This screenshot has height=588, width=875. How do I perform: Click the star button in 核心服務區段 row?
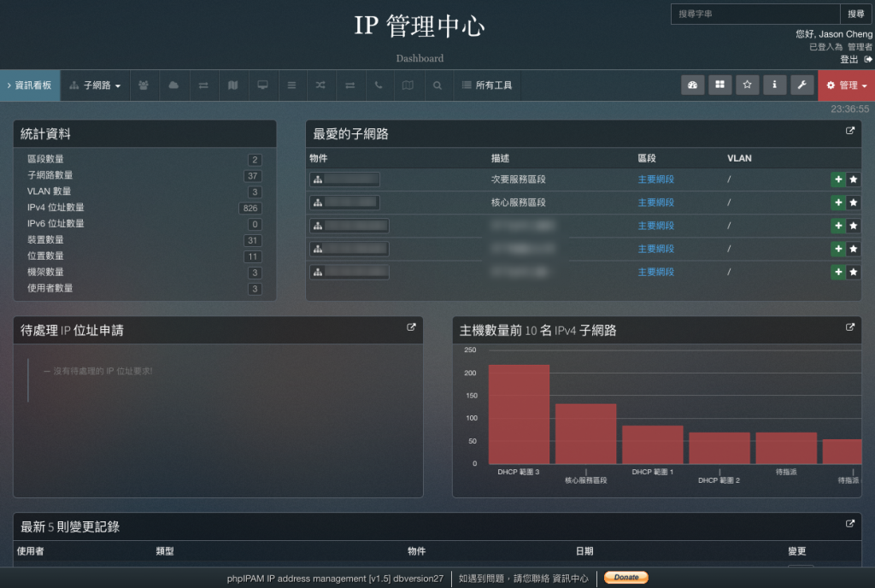point(854,203)
